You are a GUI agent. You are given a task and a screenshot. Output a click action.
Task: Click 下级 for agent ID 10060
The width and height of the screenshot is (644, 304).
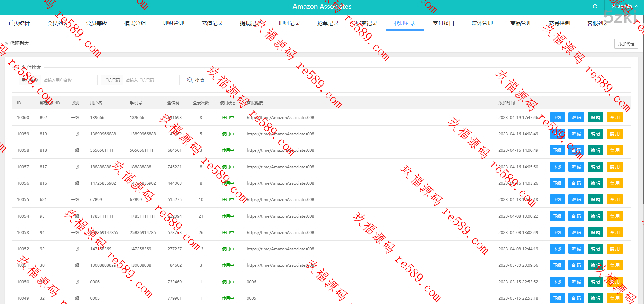557,118
